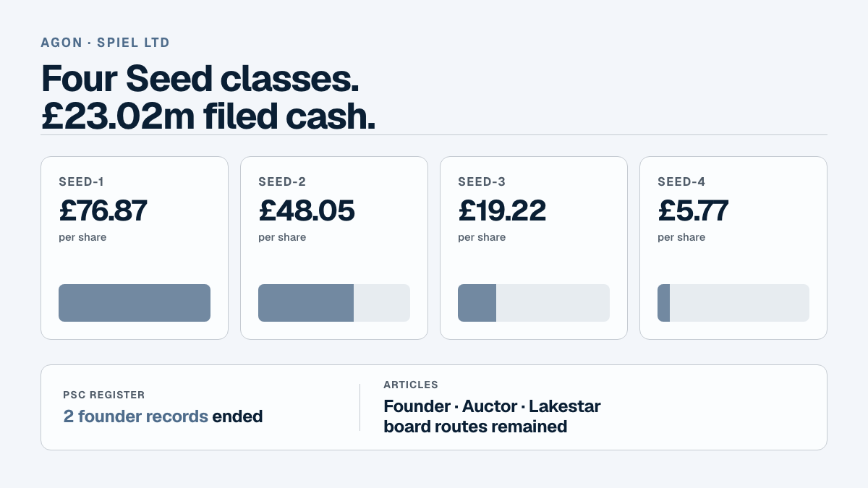Click the SEED-4 card heading
This screenshot has width=868, height=488.
point(681,182)
